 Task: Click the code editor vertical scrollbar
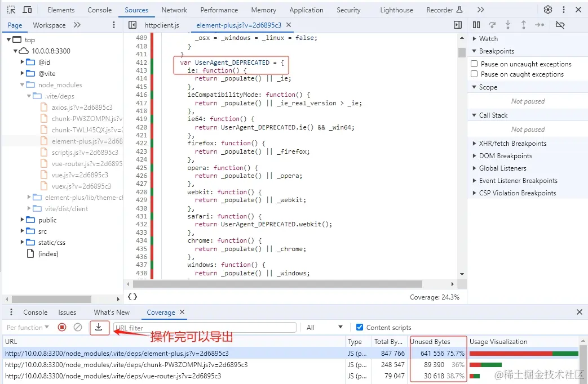[462, 51]
